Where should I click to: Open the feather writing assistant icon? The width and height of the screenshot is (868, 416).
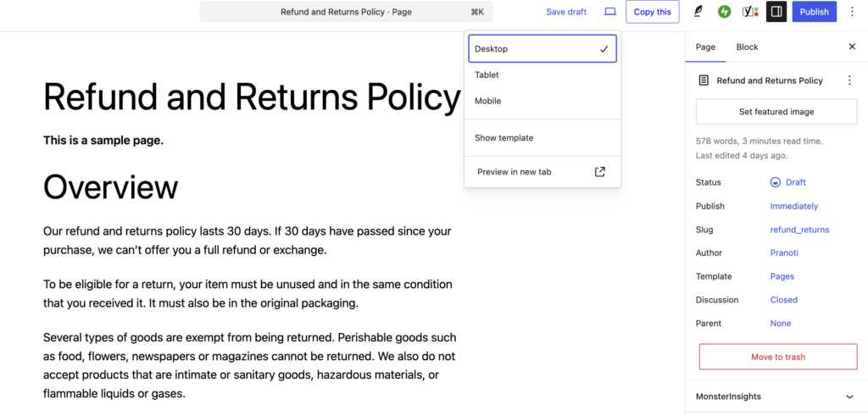698,12
